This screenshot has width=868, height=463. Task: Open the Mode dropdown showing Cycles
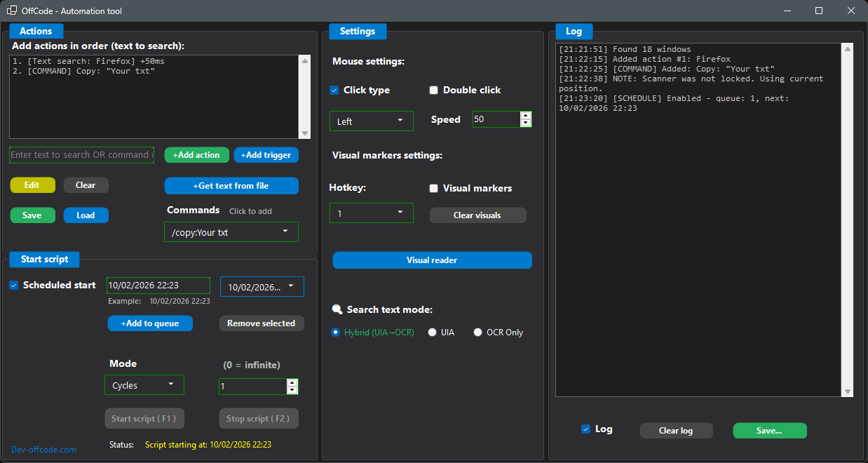144,384
